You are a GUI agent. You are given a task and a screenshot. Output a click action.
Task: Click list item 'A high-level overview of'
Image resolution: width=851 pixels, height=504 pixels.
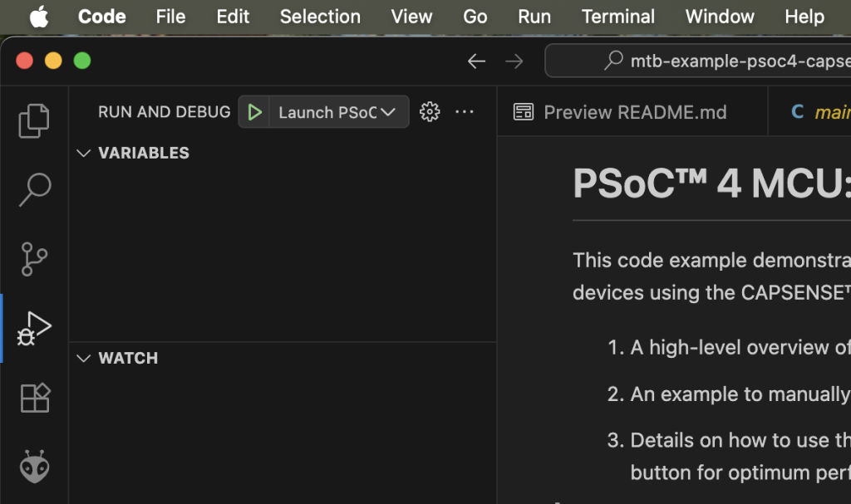(740, 347)
